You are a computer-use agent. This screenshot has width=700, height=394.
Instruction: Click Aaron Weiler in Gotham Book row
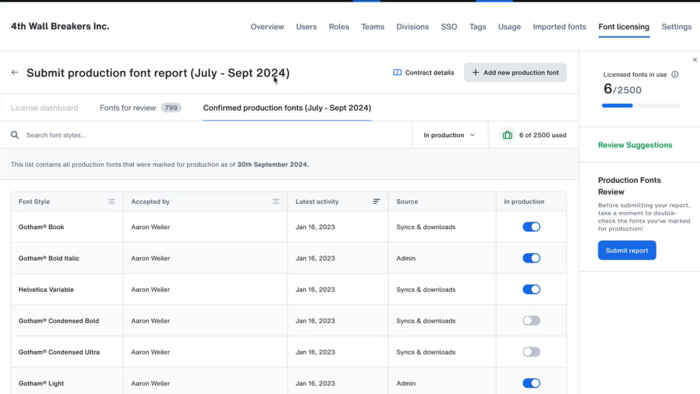coord(150,227)
